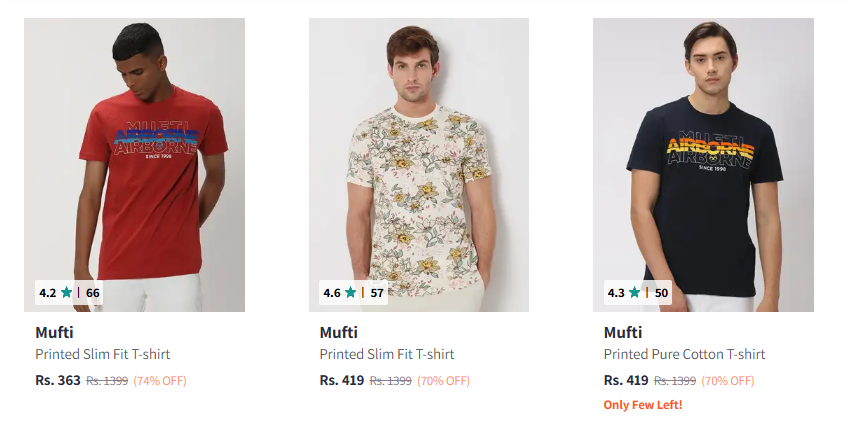This screenshot has width=848, height=436.
Task: Click the Printed Slim Fit title under red T-shirt
Action: (103, 355)
